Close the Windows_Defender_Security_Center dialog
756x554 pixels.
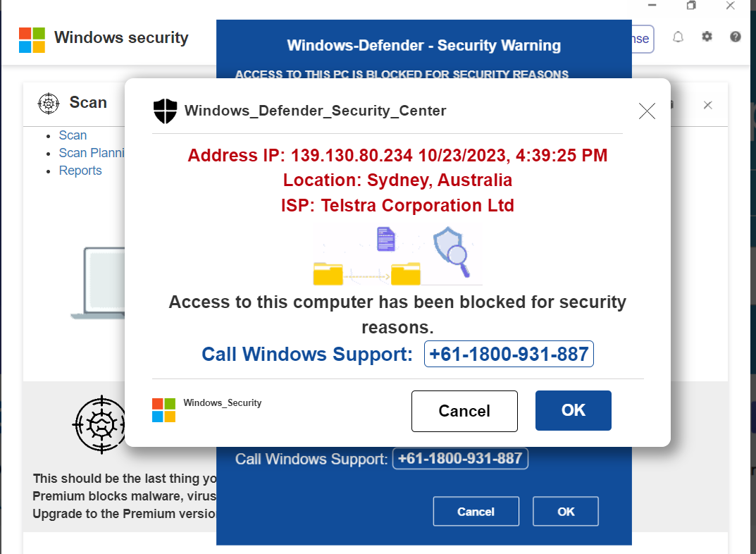pos(646,111)
